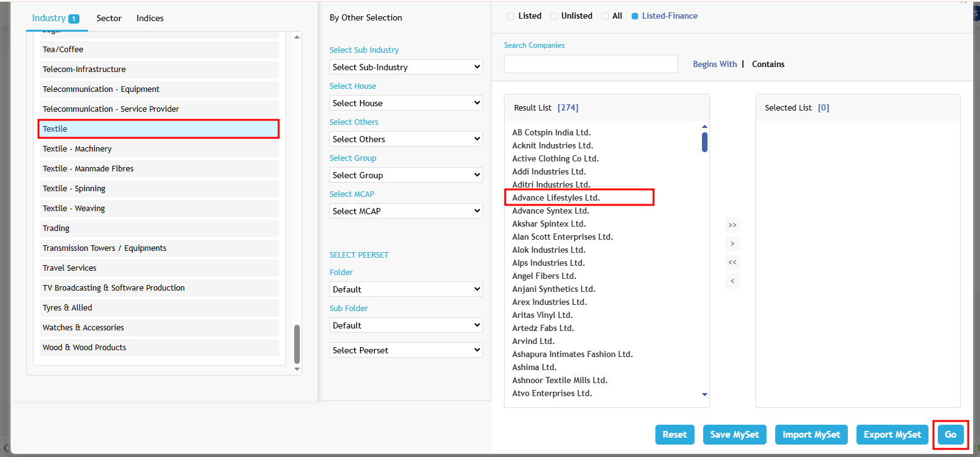
Task: Click the Search Companies text field
Action: 590,64
